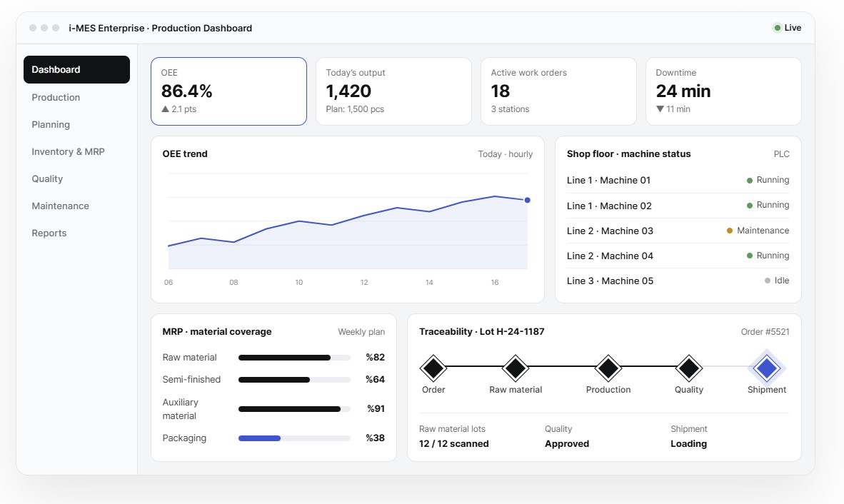
Task: Click the Auxiliary material coverage bar
Action: click(x=294, y=409)
